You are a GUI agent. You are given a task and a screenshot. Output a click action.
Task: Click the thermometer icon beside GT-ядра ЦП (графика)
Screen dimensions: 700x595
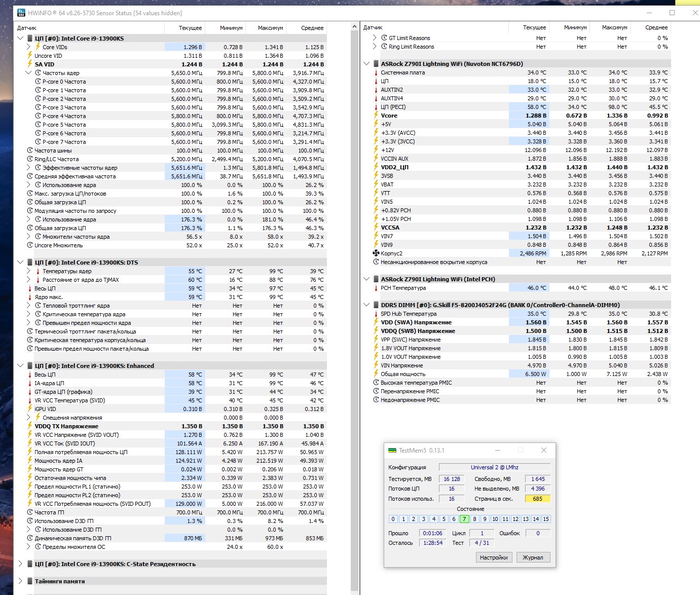[x=30, y=392]
